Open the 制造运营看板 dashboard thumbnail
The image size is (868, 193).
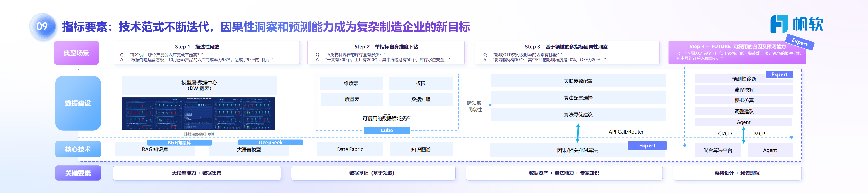tap(198, 114)
